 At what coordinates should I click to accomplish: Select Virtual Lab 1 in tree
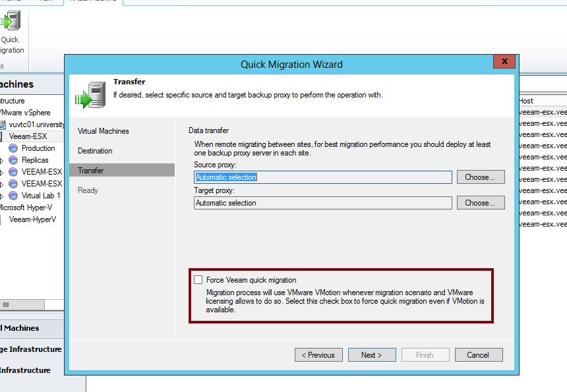40,196
